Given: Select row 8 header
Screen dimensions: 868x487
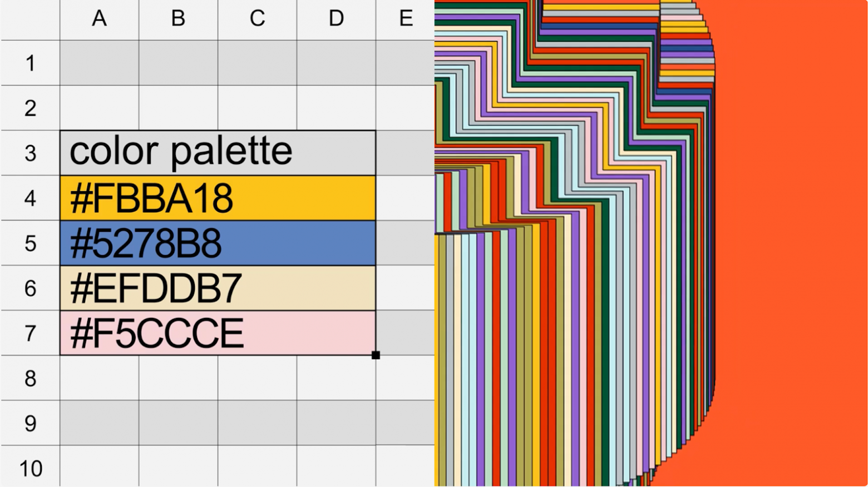Looking at the screenshot, I should click(30, 378).
